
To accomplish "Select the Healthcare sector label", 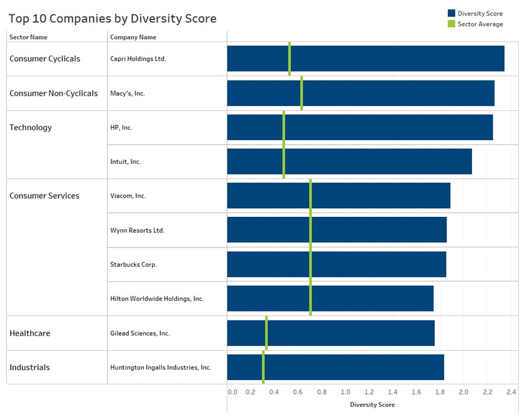I will pos(30,333).
